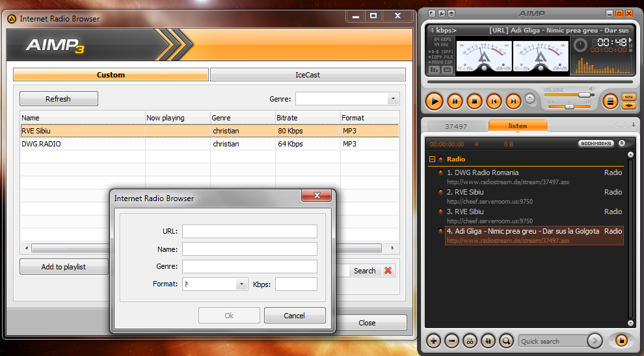Click the timer/clock dial icon in AIMP display
Image resolution: width=644 pixels, height=356 pixels.
[580, 45]
